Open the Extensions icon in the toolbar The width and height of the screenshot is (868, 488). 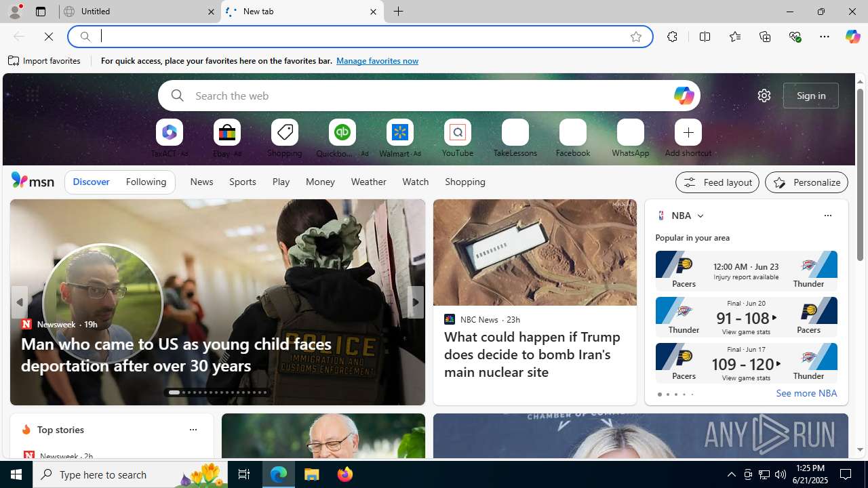tap(672, 37)
